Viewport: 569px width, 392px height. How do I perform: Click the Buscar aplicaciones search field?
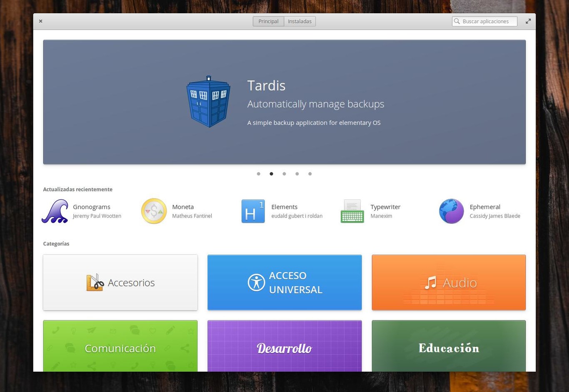pyautogui.click(x=487, y=21)
